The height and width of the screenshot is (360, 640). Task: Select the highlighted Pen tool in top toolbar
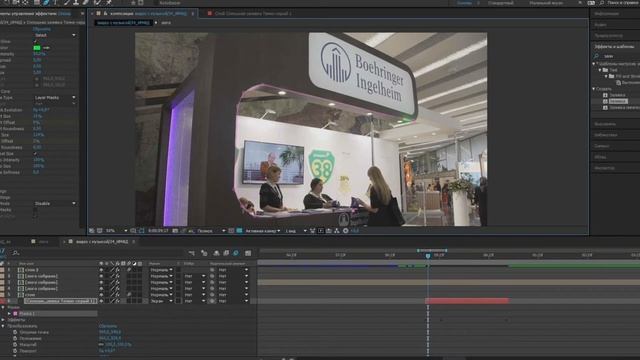[46, 2]
